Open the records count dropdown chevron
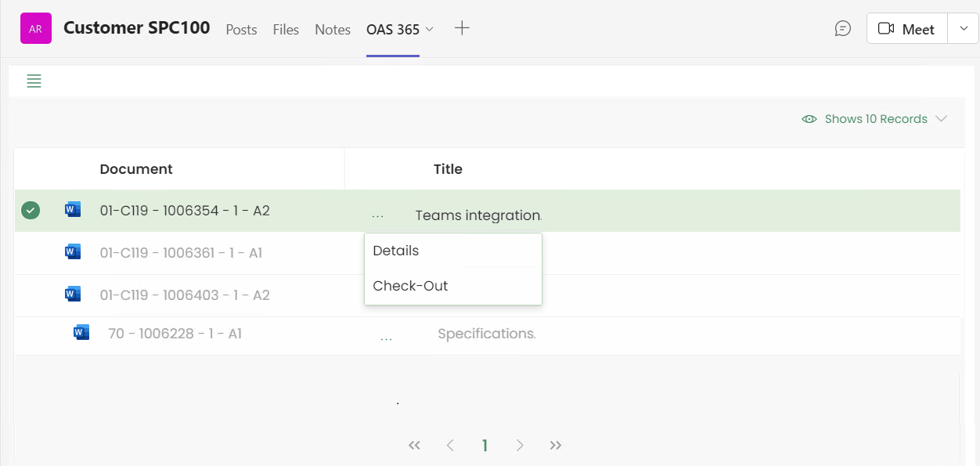This screenshot has width=980, height=466. pyautogui.click(x=941, y=119)
